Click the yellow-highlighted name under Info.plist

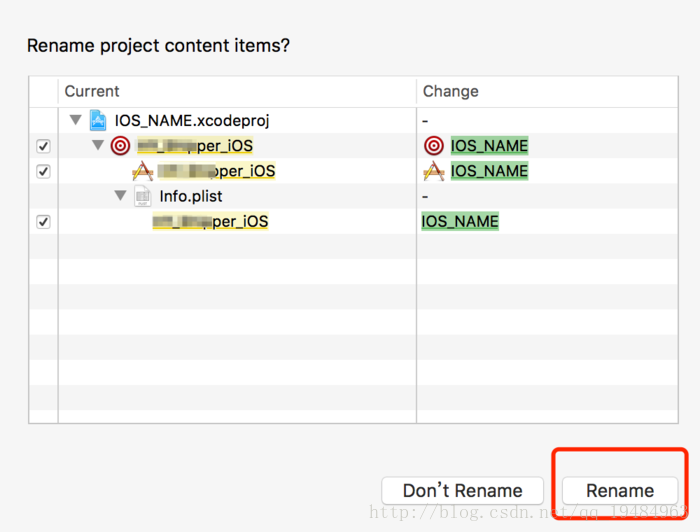click(210, 221)
